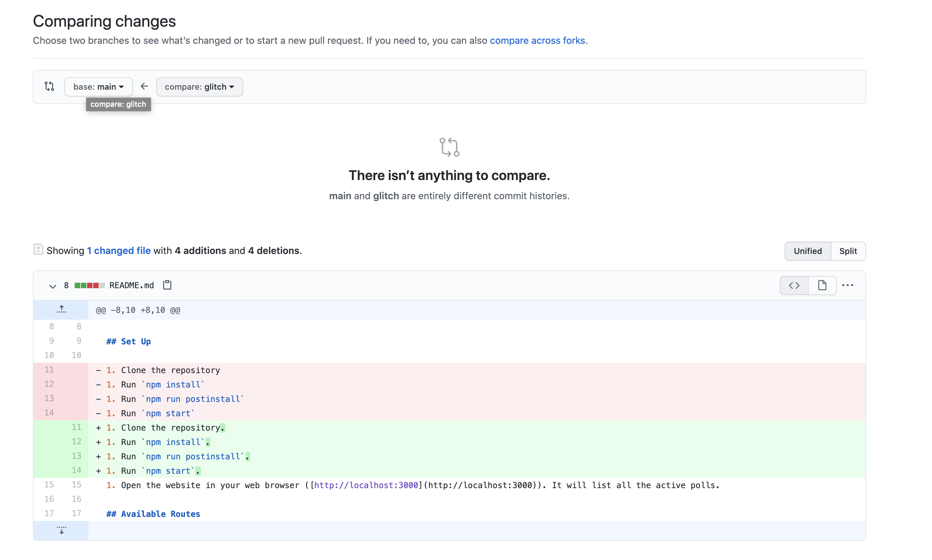Display the rich diff view
The width and height of the screenshot is (932, 560).
tap(822, 285)
